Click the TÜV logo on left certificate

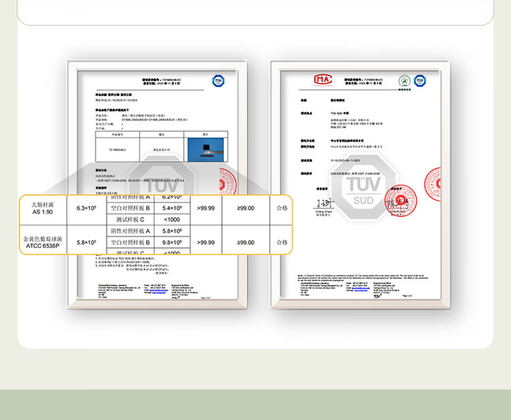[x=218, y=80]
